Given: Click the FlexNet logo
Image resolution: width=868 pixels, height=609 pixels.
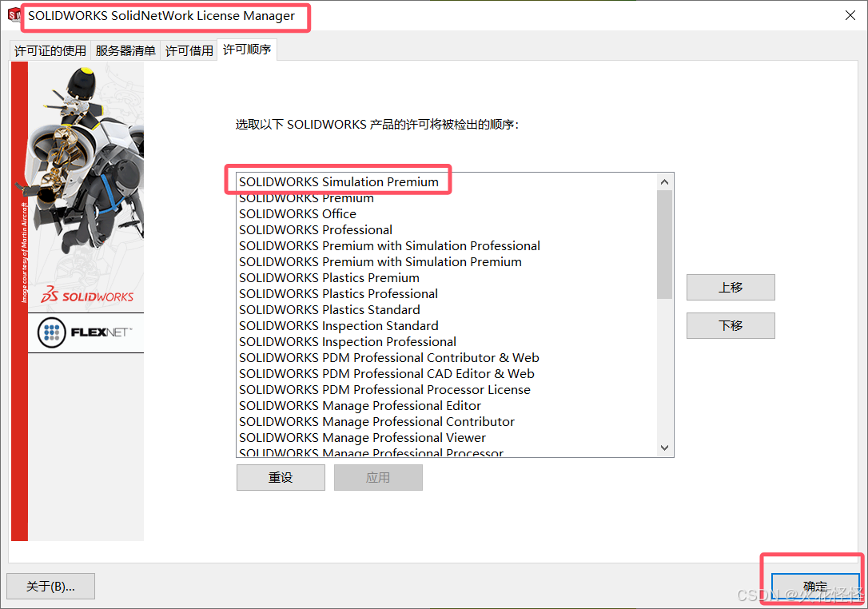Looking at the screenshot, I should (86, 332).
